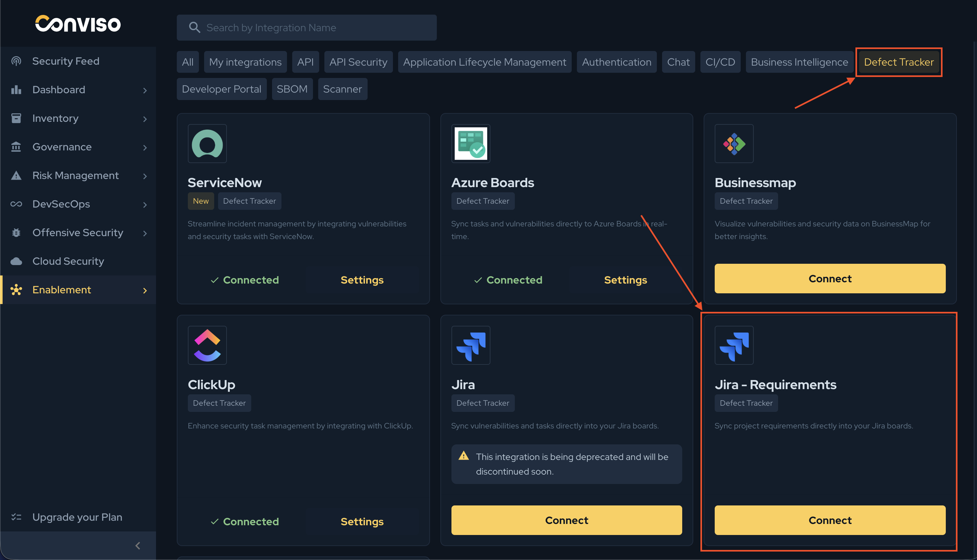
Task: Click the ClickUp logo thumbnail
Action: pos(207,345)
